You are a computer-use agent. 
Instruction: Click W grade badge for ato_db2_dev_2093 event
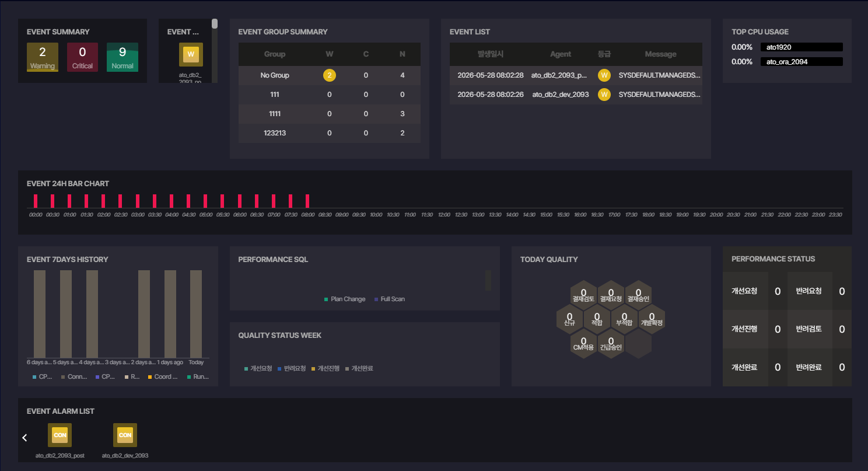coord(604,95)
